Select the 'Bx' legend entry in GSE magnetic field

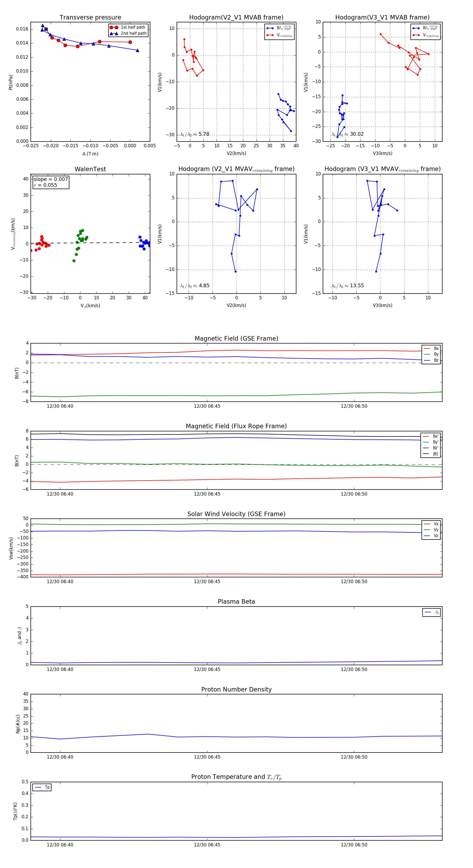pyautogui.click(x=431, y=349)
